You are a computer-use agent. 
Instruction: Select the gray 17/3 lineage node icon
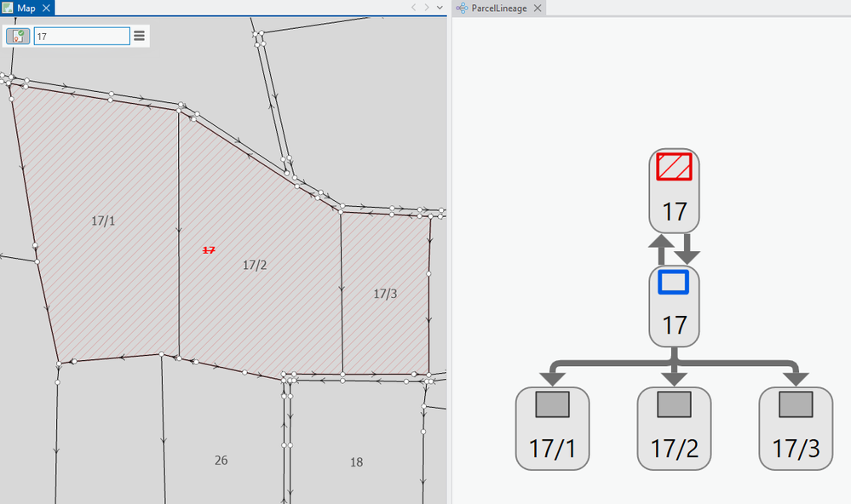tap(796, 404)
